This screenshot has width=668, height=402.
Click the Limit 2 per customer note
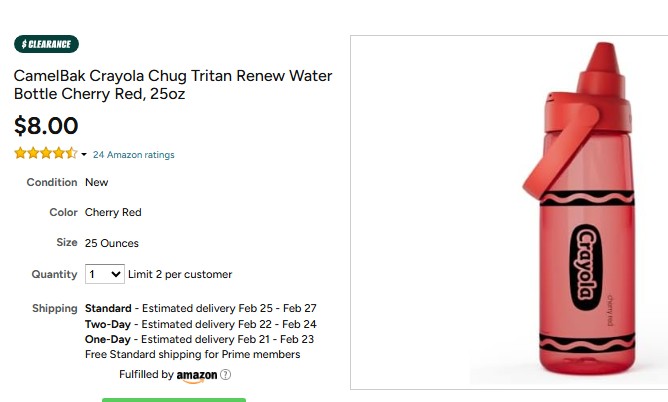point(180,274)
